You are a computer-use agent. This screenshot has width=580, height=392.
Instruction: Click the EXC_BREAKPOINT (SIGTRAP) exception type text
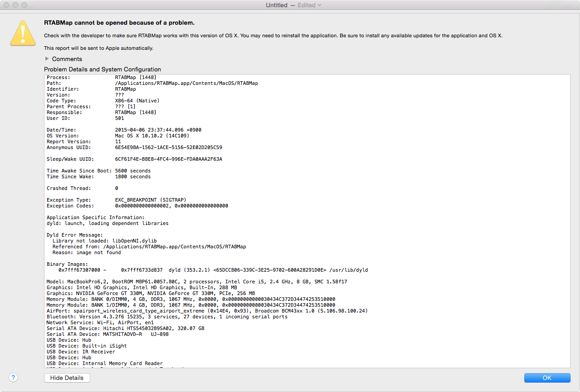151,200
